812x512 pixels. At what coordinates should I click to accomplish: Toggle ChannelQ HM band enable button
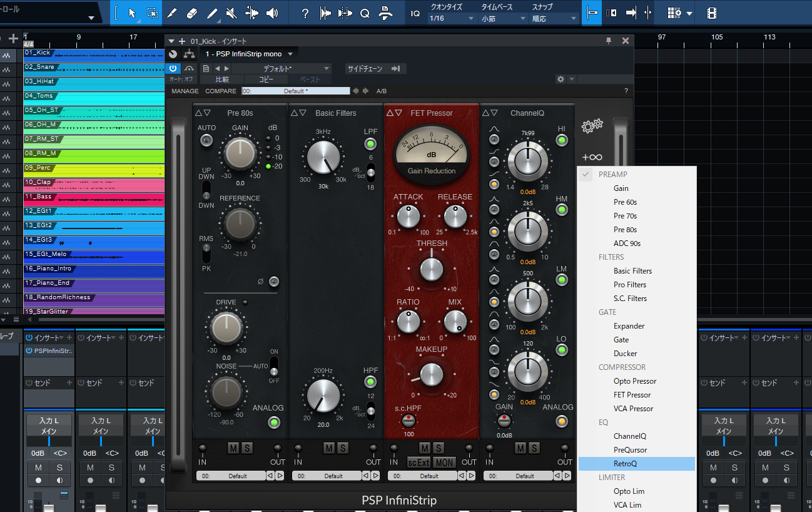coord(562,210)
